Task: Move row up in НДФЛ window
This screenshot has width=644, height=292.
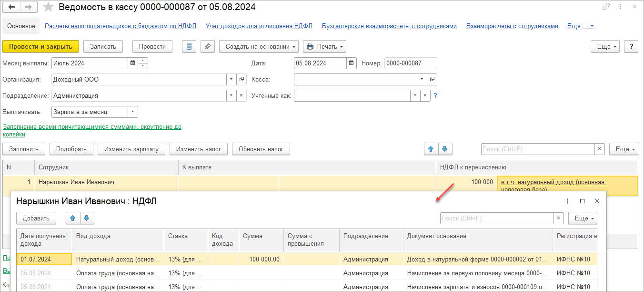Action: click(x=73, y=218)
